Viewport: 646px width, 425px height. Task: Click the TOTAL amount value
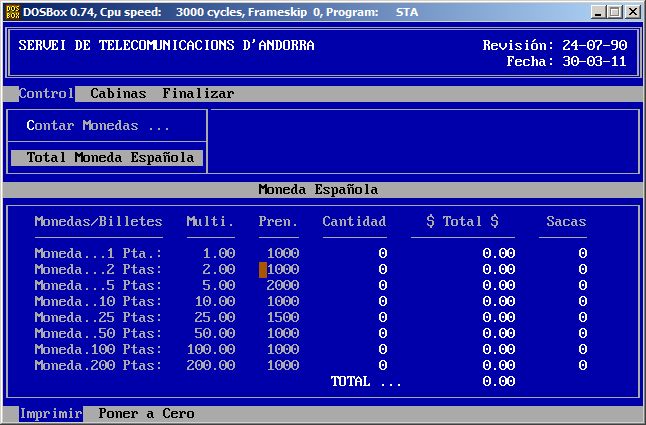click(498, 382)
